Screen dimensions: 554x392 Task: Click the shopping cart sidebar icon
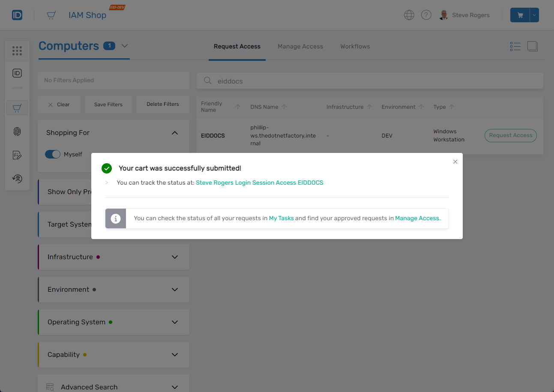click(x=17, y=108)
